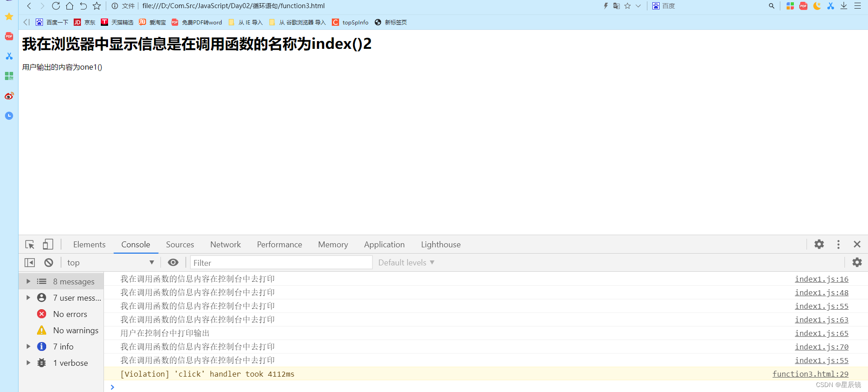
Task: Open the dropdown arrow beside address bar star
Action: point(638,6)
